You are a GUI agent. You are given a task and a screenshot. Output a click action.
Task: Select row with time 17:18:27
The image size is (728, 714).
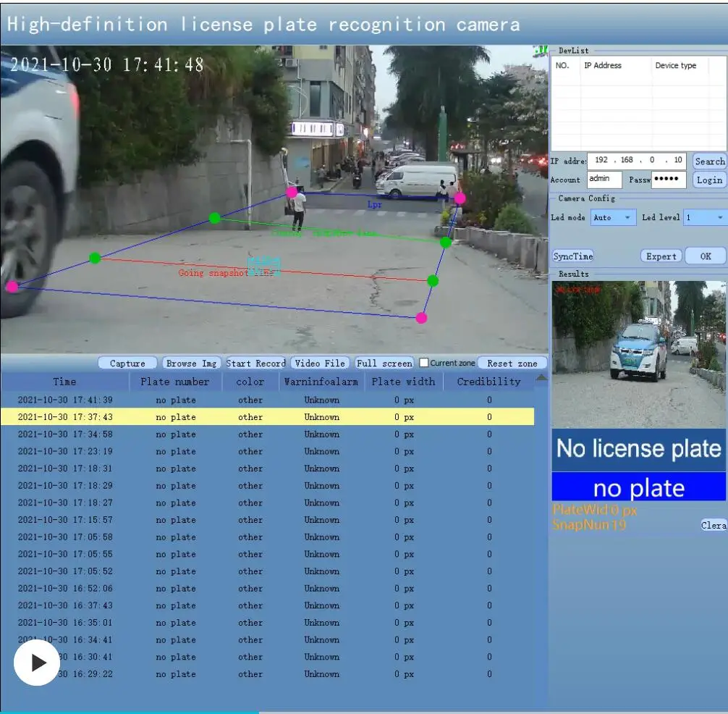click(x=268, y=503)
